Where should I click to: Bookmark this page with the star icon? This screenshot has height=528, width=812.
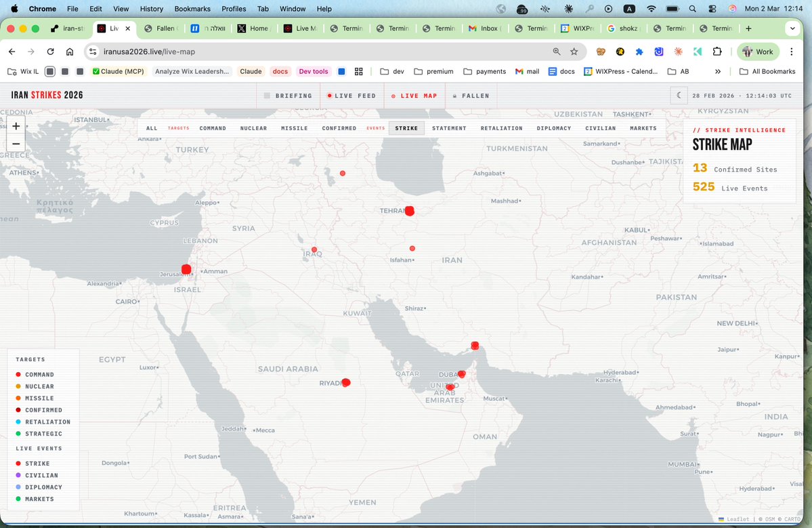[x=574, y=52]
